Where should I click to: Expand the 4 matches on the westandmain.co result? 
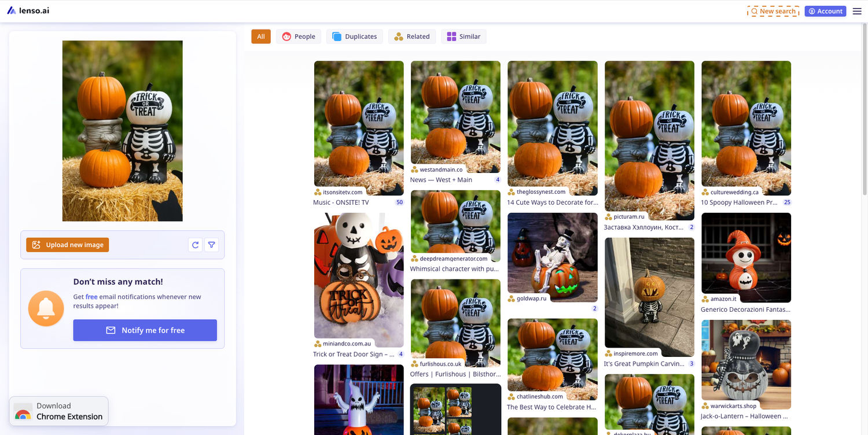coord(497,179)
